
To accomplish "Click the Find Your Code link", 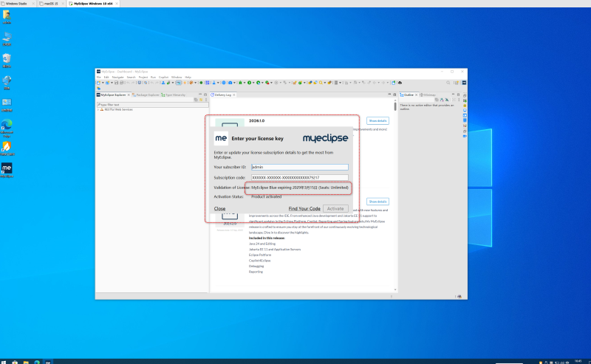I will point(304,209).
